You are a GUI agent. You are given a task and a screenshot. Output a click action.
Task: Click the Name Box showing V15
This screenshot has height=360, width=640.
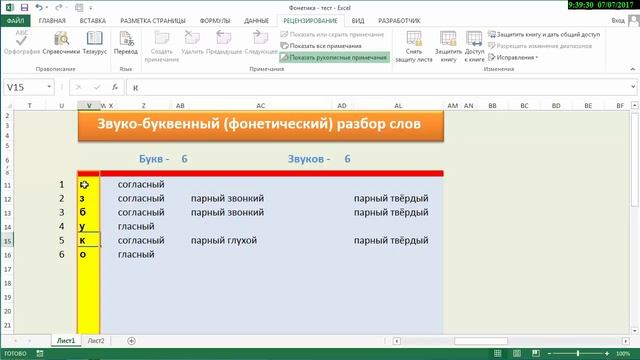25,87
